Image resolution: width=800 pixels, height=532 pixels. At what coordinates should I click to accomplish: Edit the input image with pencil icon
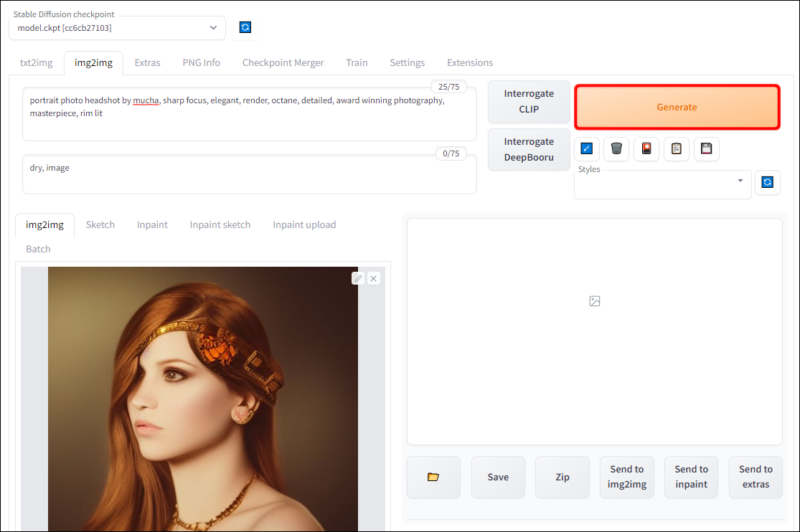point(358,278)
